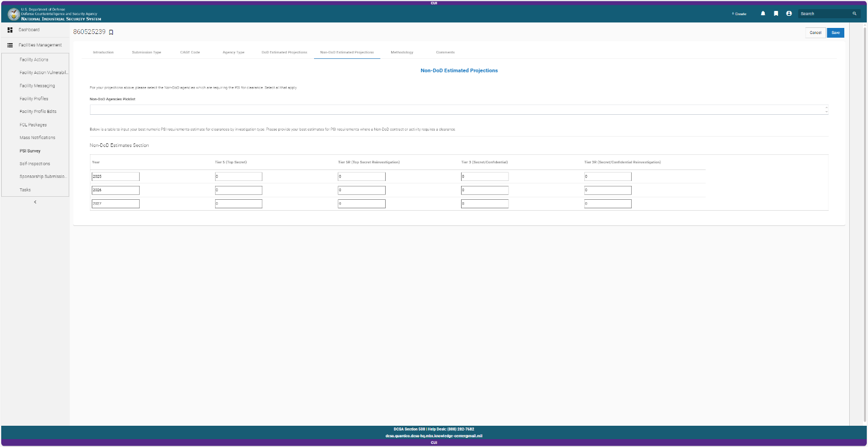The width and height of the screenshot is (868, 447).
Task: Click the 'Tier 3 (Secret/Confidential)' column header
Action: 485,162
